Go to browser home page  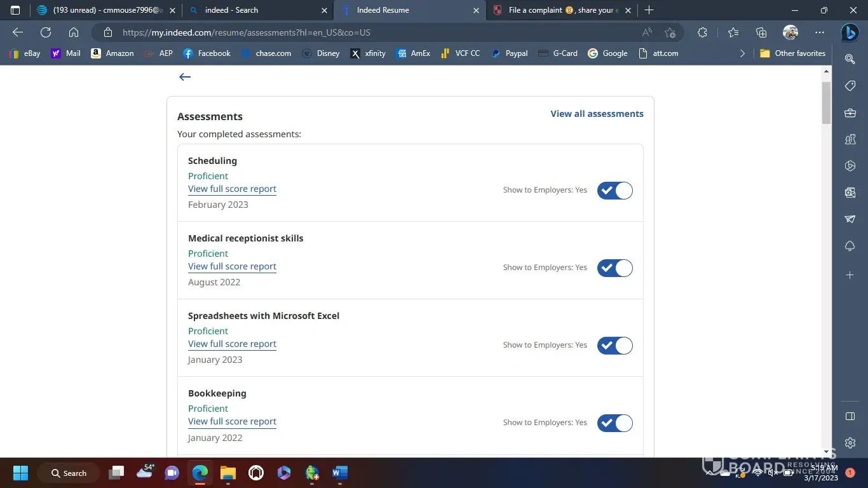(x=74, y=32)
